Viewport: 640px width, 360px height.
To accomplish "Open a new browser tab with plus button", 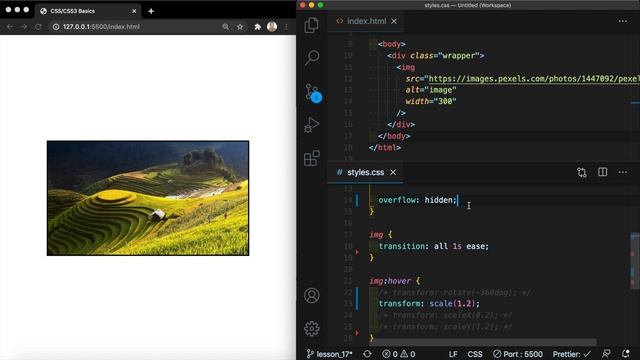I will [x=151, y=11].
